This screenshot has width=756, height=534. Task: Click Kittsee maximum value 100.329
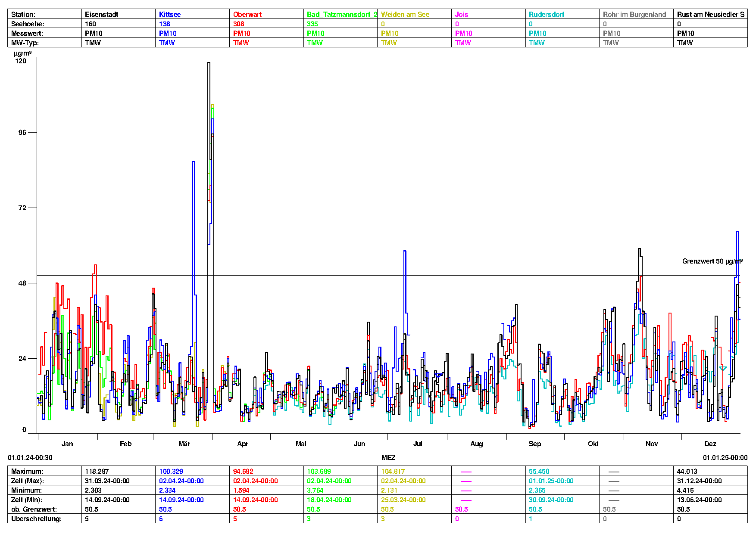(x=171, y=471)
